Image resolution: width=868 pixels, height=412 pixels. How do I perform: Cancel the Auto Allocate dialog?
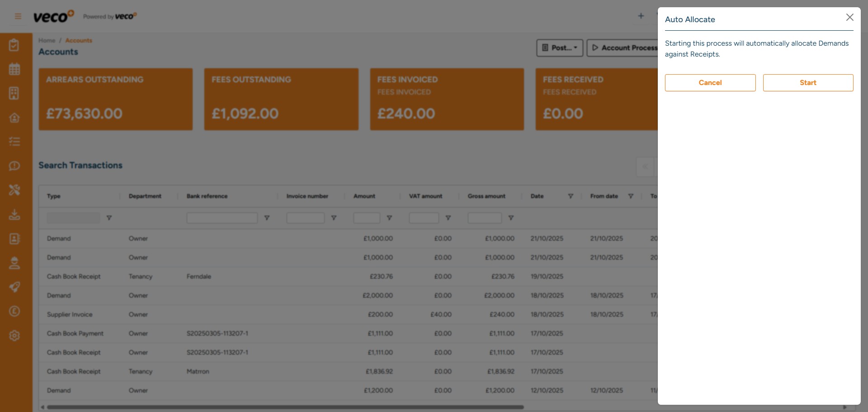click(x=710, y=82)
